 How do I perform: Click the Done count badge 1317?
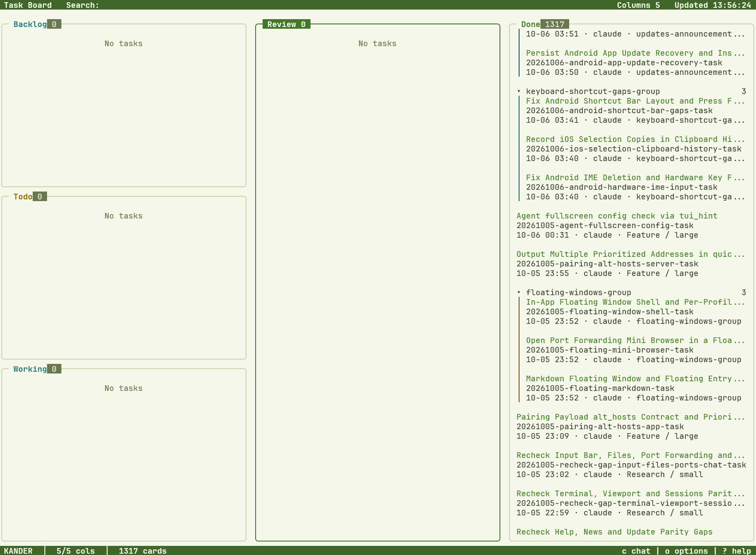coord(554,24)
